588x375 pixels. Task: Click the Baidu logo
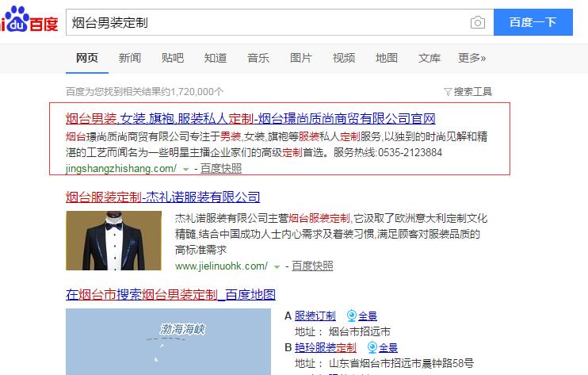(29, 21)
